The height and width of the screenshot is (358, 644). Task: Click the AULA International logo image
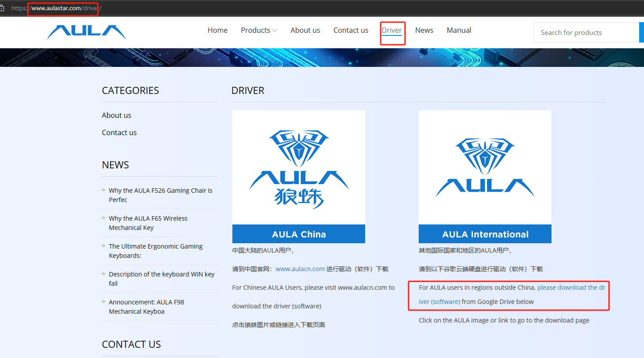[485, 167]
